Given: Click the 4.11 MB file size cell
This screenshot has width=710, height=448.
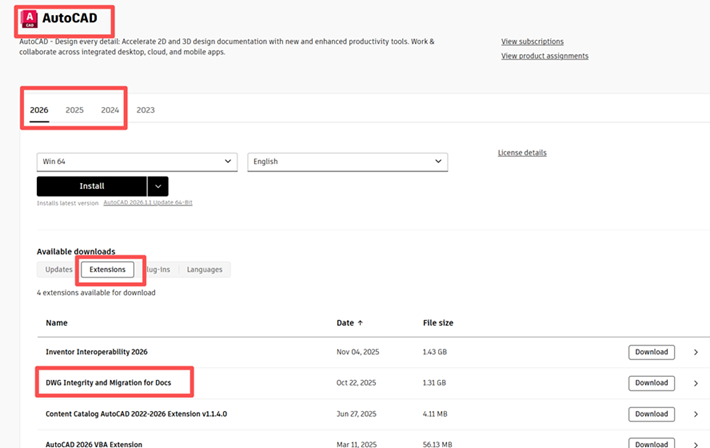Looking at the screenshot, I should pyautogui.click(x=435, y=414).
